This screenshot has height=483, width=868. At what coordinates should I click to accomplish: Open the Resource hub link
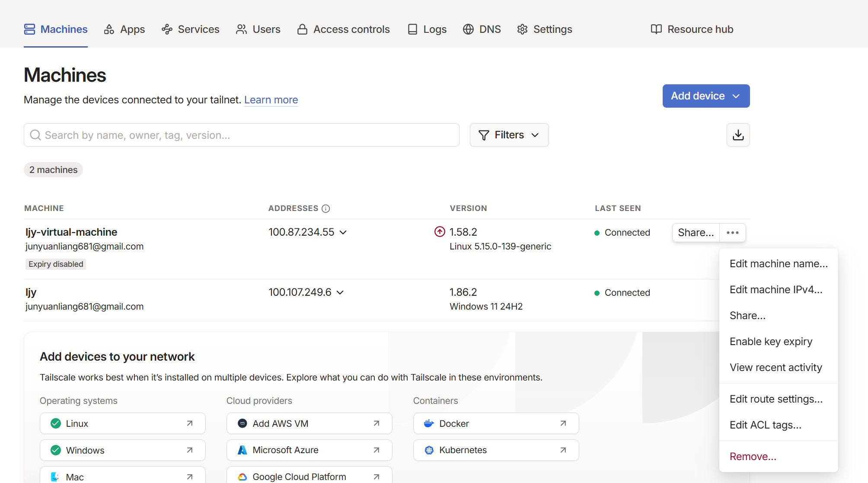pos(692,29)
